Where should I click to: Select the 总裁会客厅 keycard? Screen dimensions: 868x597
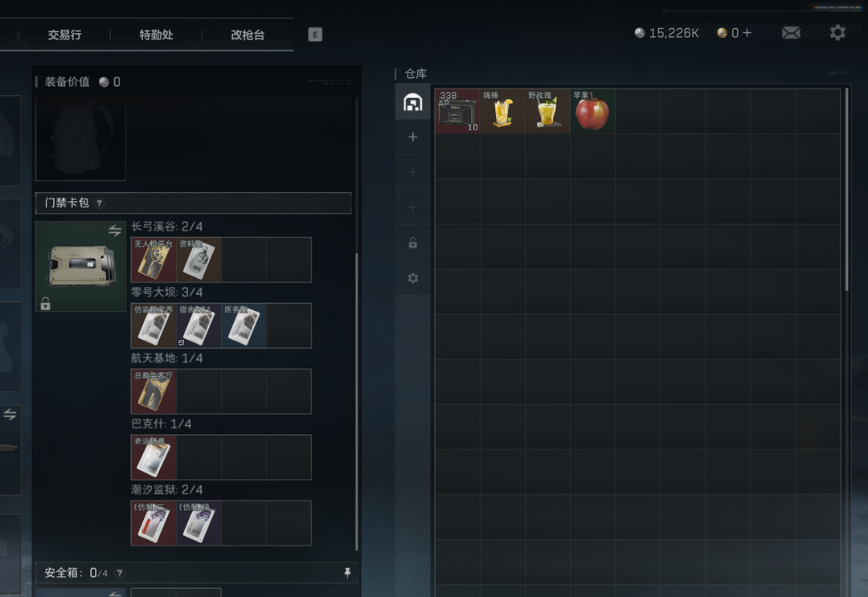tap(154, 391)
